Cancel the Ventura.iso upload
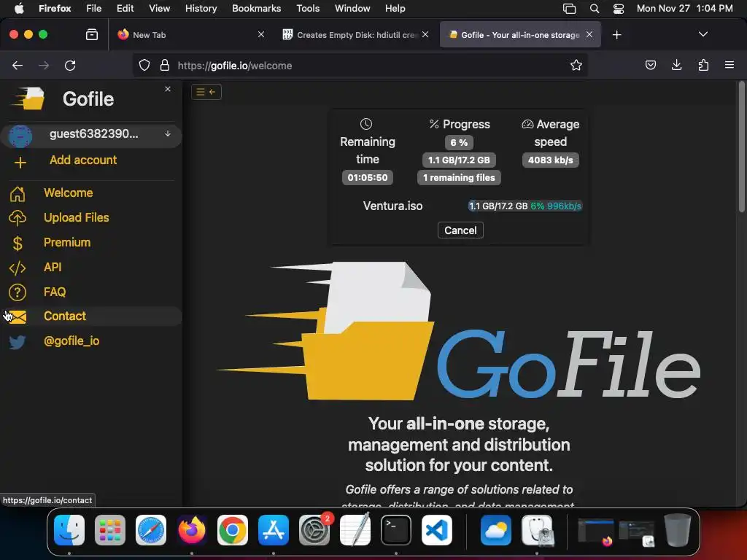This screenshot has width=747, height=560. [x=460, y=230]
